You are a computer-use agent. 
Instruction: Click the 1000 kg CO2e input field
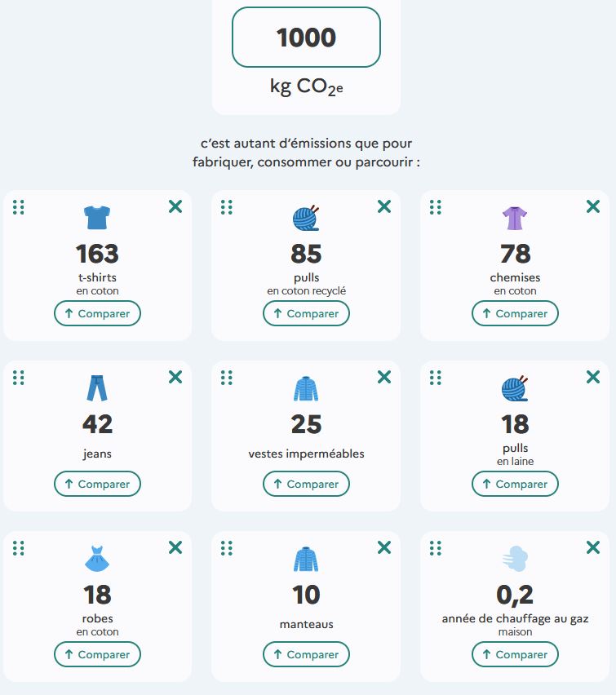[x=306, y=38]
